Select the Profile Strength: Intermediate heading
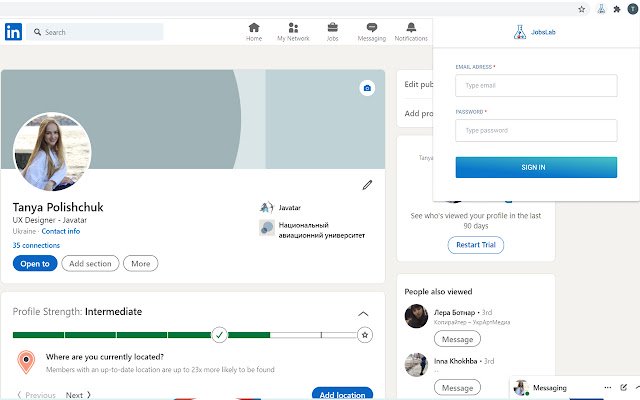 77,312
